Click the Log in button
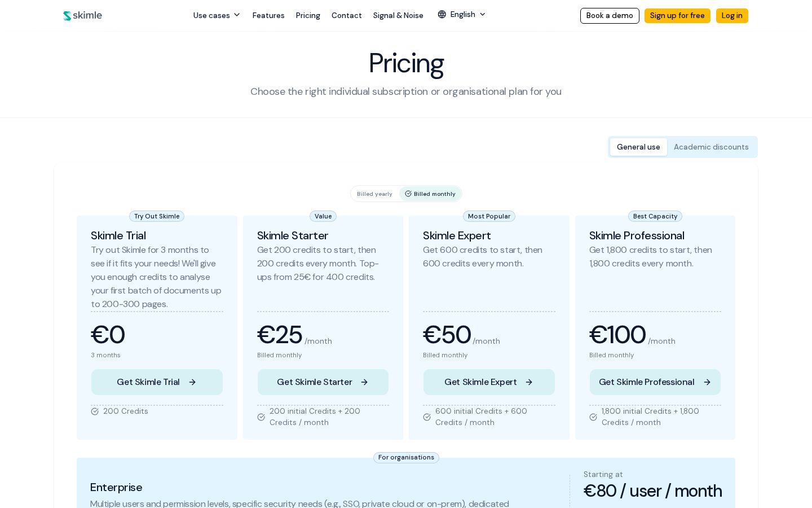This screenshot has width=812, height=508. (x=732, y=16)
